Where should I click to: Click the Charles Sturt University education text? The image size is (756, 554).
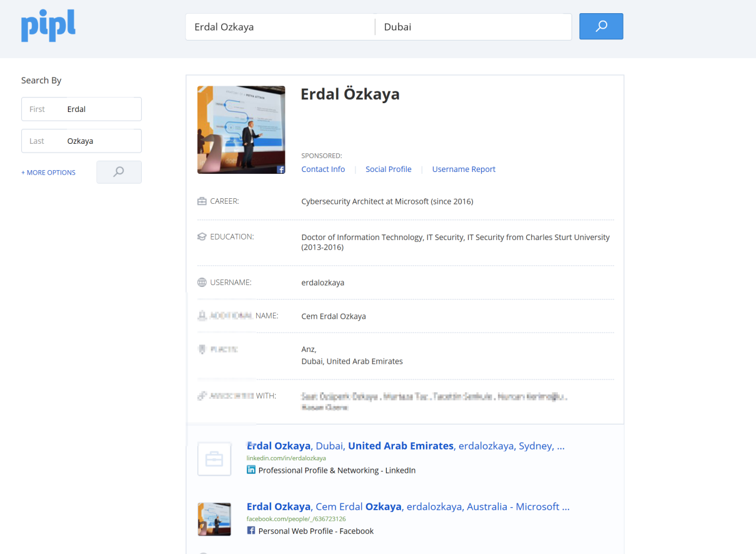pyautogui.click(x=455, y=242)
